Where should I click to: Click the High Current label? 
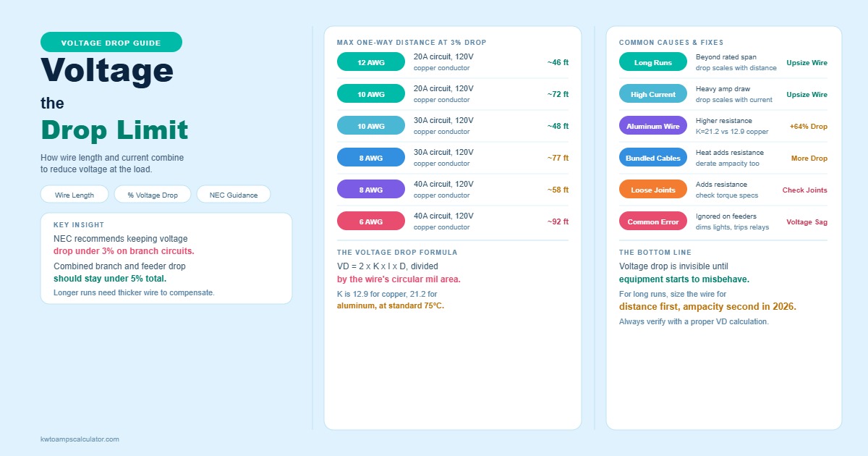pos(653,94)
